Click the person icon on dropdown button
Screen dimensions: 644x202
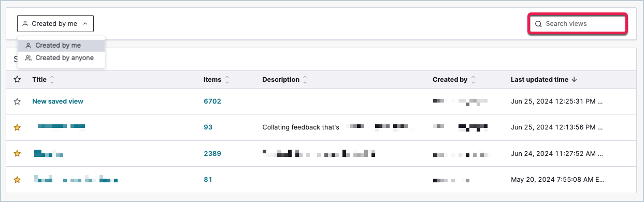(x=25, y=24)
